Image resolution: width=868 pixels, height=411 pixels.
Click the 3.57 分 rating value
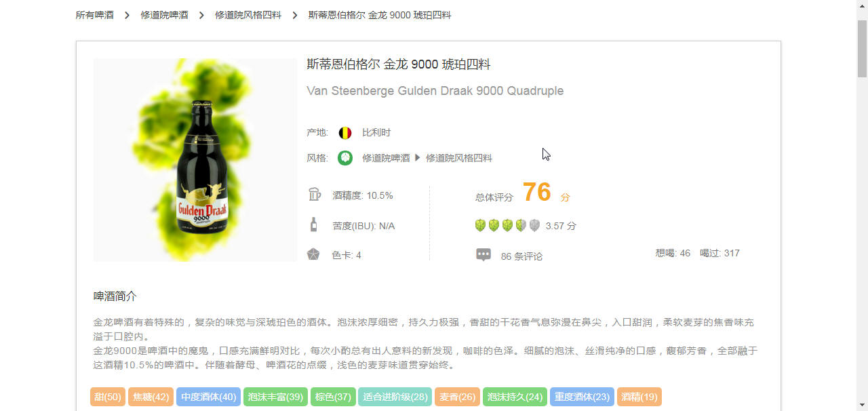click(x=561, y=226)
